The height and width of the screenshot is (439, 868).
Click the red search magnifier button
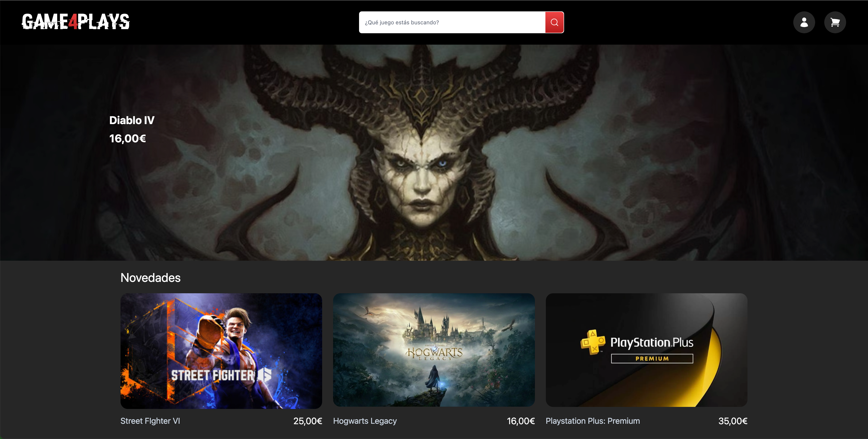pyautogui.click(x=554, y=22)
